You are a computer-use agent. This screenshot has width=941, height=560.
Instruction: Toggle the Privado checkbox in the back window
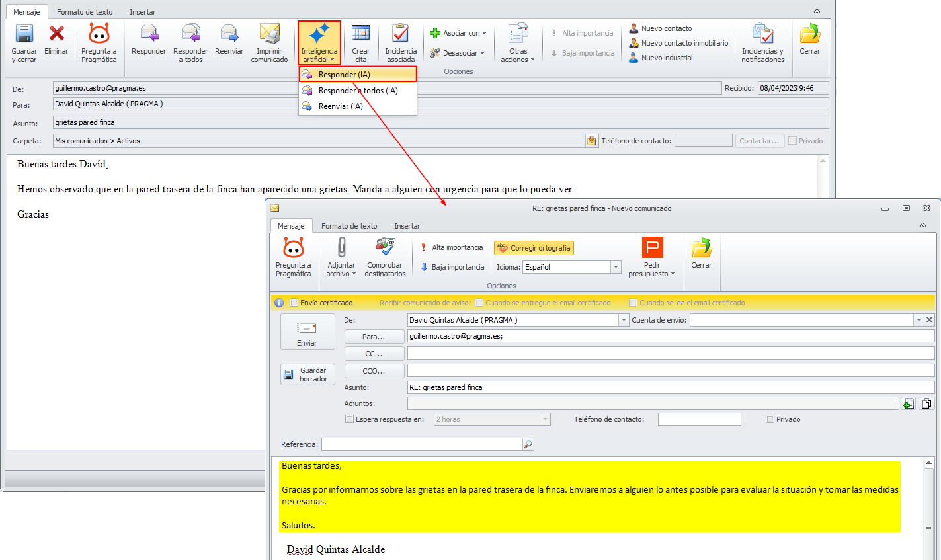click(792, 141)
